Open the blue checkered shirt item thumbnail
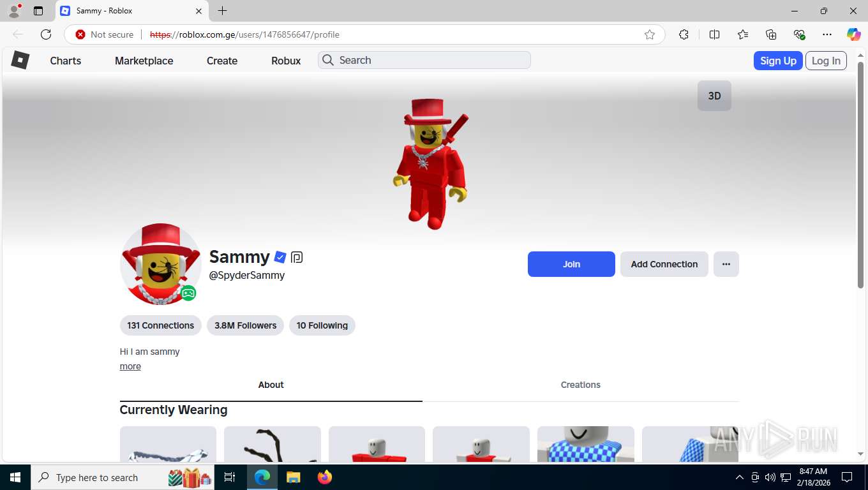This screenshot has width=868, height=490. [x=586, y=444]
